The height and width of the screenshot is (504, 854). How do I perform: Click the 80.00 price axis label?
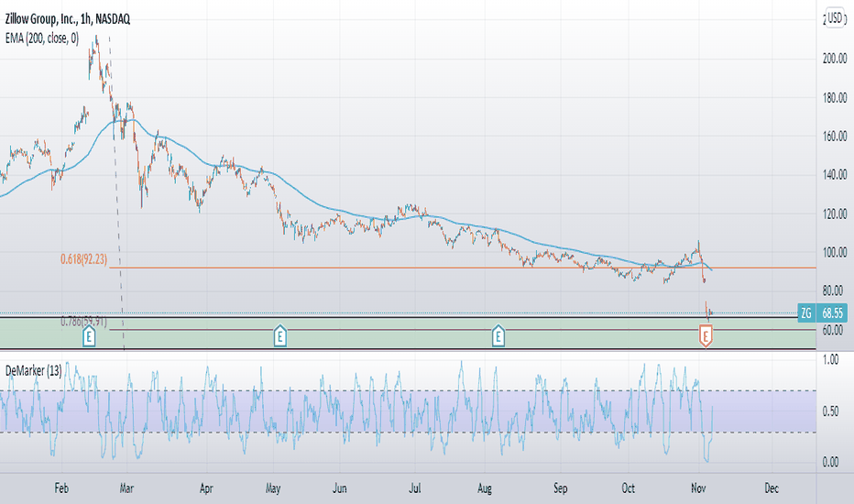click(x=835, y=291)
